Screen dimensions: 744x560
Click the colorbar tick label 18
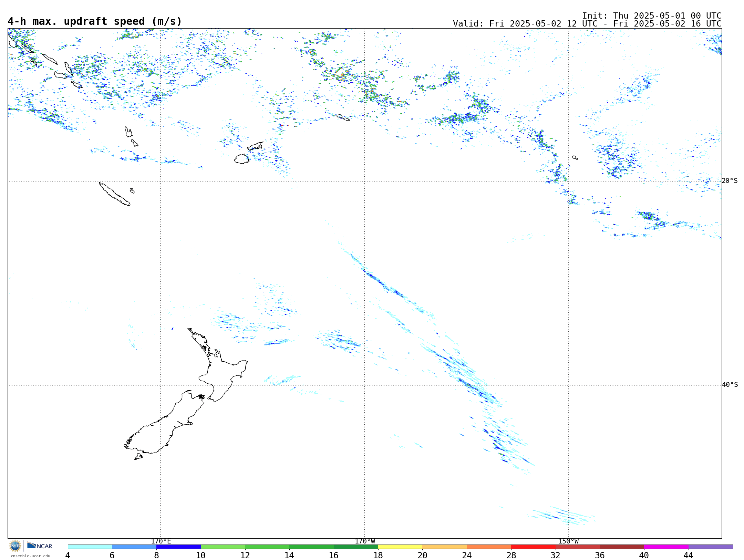point(378,555)
